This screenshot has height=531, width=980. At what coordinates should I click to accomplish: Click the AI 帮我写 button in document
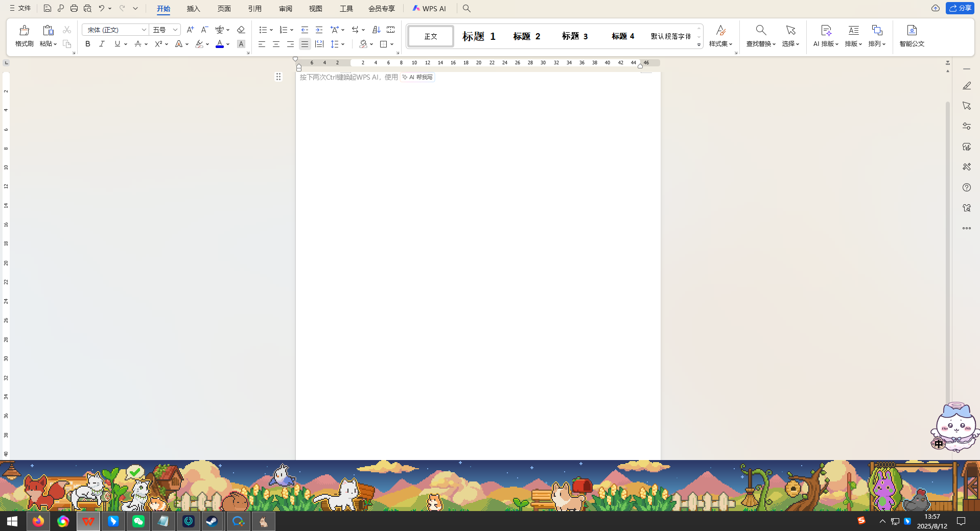coord(417,77)
